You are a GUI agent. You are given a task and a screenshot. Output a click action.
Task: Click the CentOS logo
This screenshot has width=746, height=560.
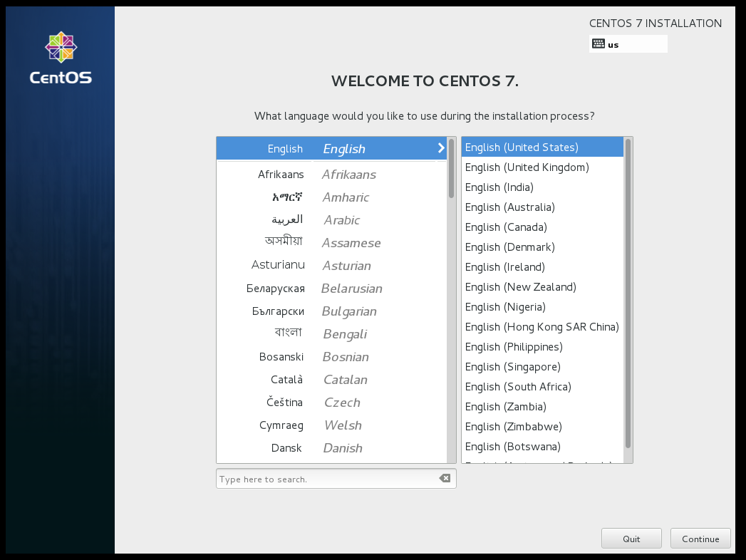click(x=61, y=58)
